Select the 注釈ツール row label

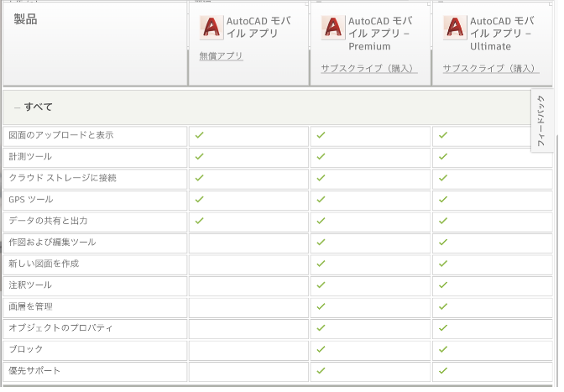tap(30, 285)
